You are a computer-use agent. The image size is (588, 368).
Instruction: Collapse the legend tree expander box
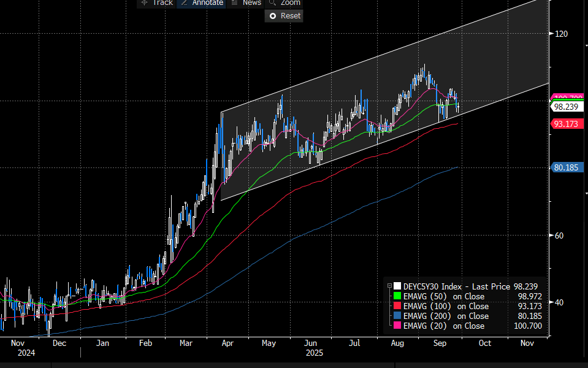(389, 286)
